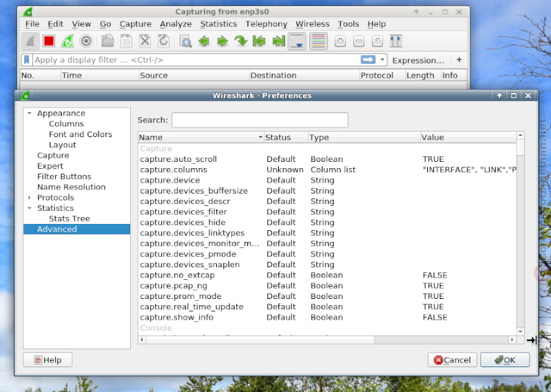551x392 pixels.
Task: Click the start capture shark fin icon
Action: point(30,41)
